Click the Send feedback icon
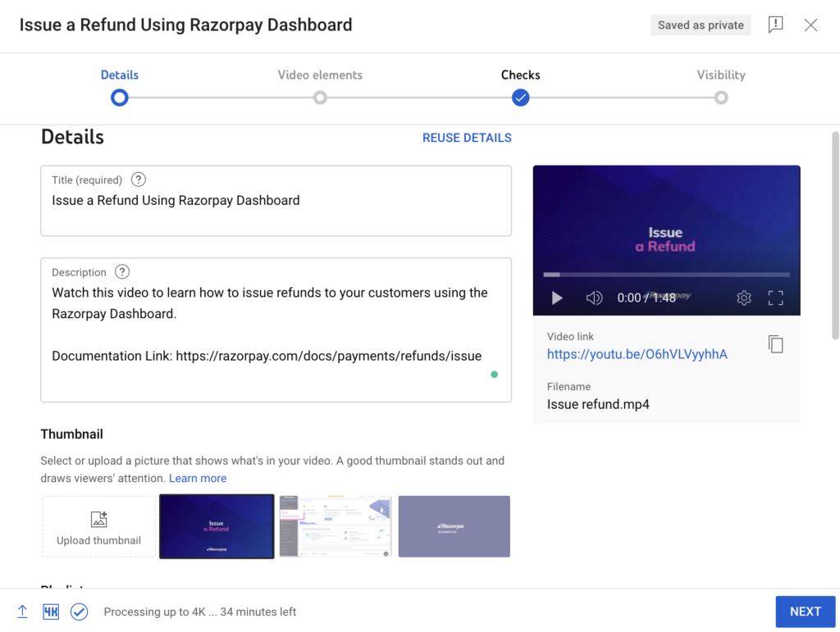Screen dimensions: 840x632 coord(775,25)
